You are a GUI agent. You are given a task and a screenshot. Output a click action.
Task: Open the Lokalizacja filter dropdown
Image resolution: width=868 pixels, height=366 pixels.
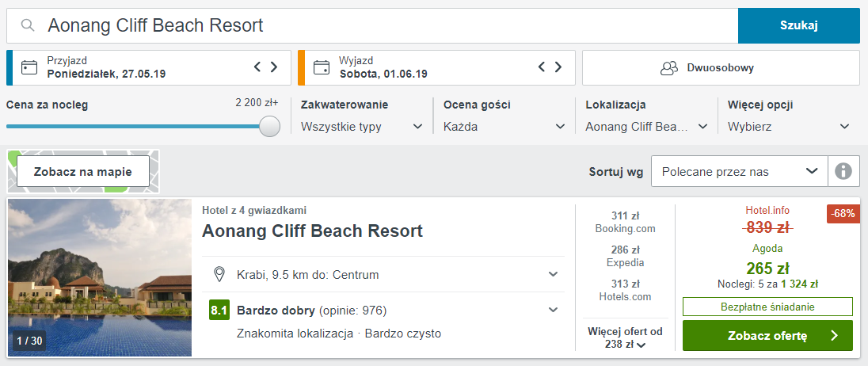(x=646, y=127)
